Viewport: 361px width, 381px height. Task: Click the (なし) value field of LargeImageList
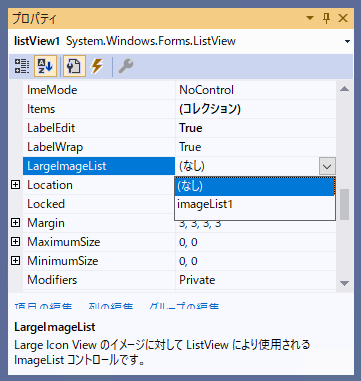[x=247, y=166]
